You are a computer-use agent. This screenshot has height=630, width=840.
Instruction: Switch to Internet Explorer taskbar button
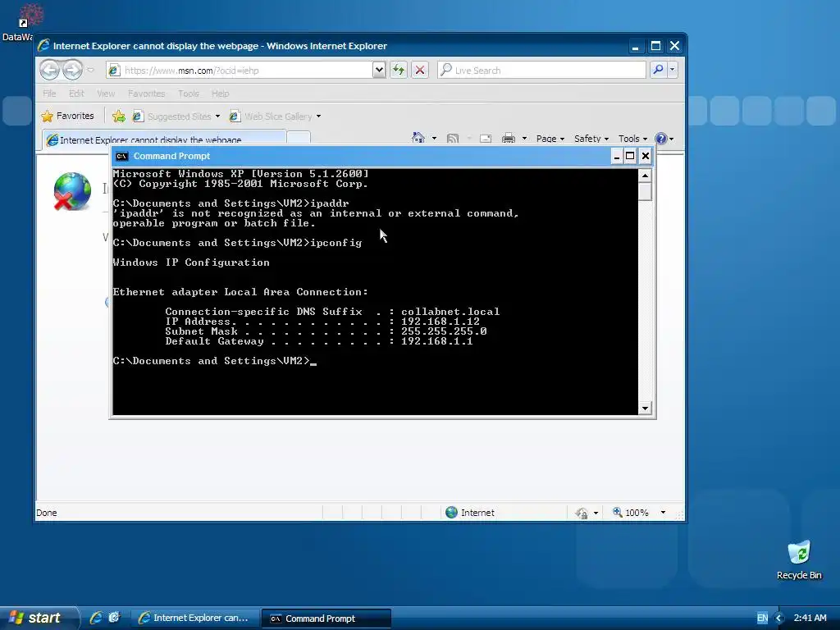(194, 619)
